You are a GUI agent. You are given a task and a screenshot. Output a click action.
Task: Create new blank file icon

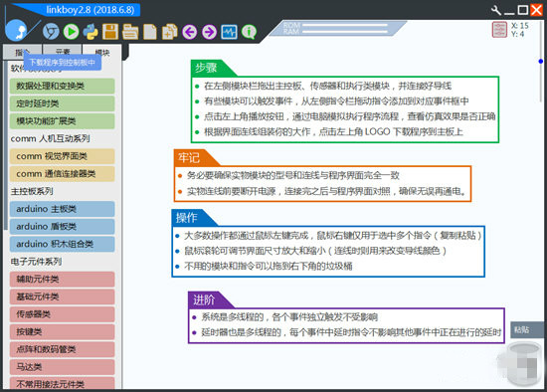(x=150, y=32)
